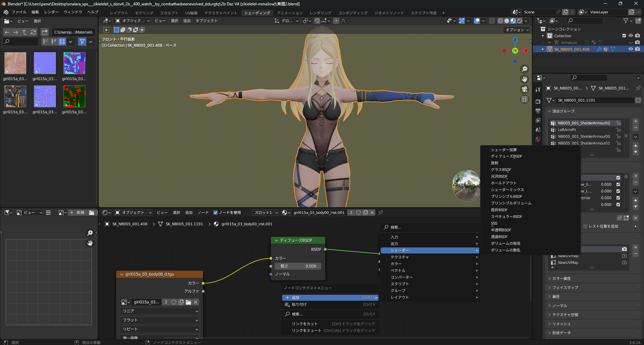Select rendered viewport shading

(x=519, y=21)
